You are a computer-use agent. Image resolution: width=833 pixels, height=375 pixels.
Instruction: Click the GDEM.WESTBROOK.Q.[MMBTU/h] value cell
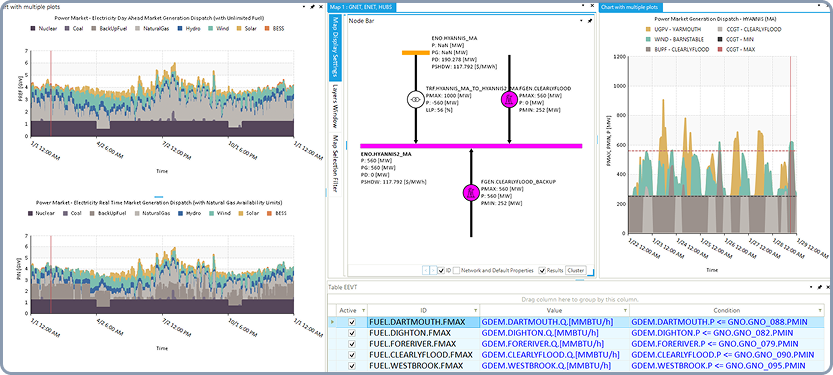click(x=555, y=366)
